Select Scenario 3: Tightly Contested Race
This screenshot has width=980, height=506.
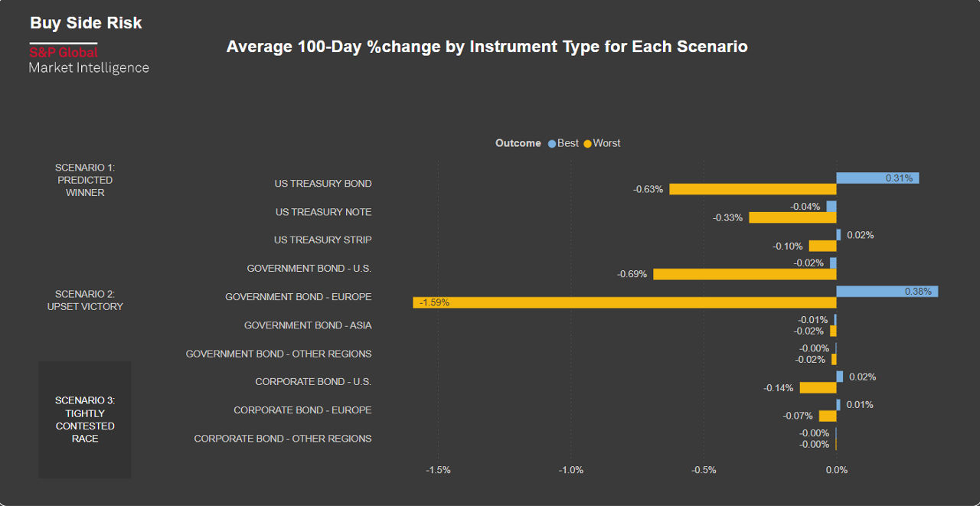(85, 419)
